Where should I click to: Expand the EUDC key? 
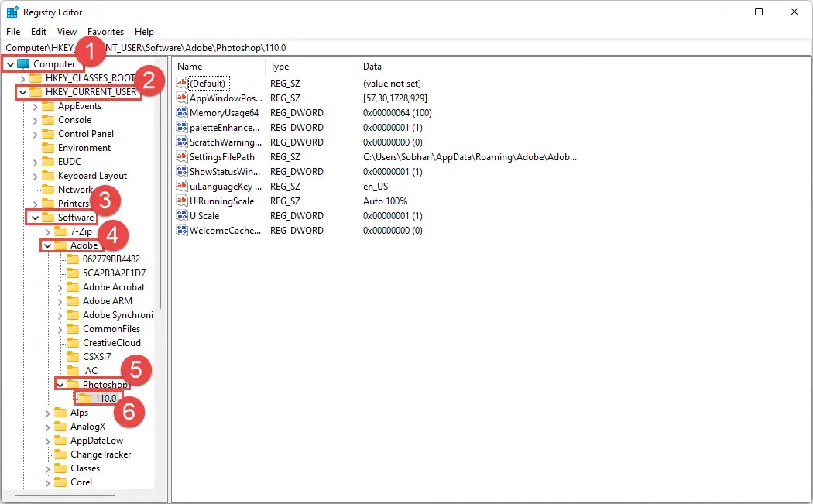pyautogui.click(x=36, y=163)
